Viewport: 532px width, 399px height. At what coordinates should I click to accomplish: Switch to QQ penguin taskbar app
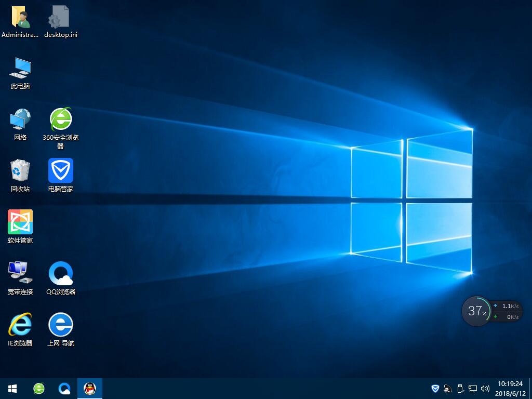coord(90,389)
